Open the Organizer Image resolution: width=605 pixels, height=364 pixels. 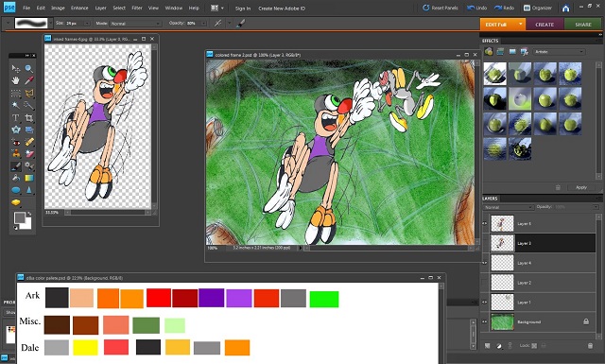click(538, 8)
